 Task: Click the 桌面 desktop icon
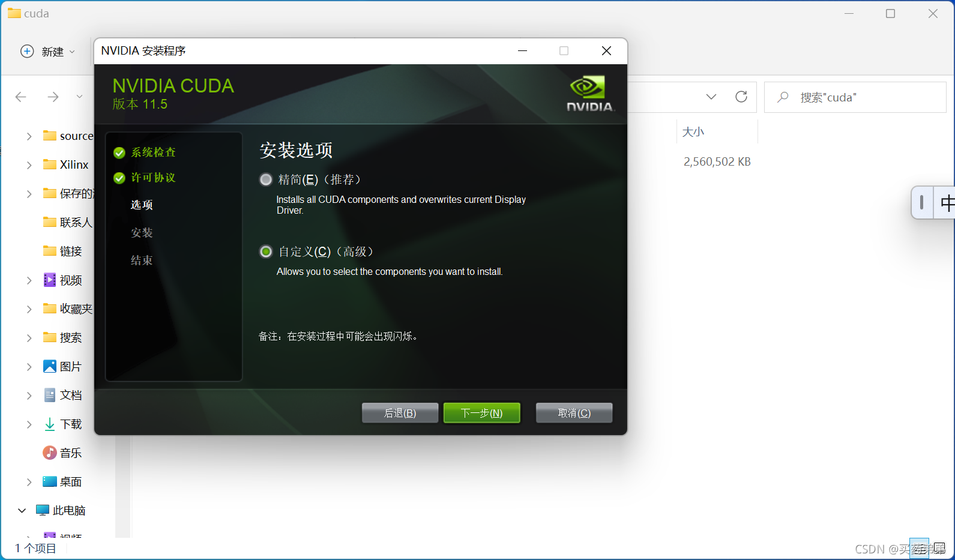click(50, 481)
